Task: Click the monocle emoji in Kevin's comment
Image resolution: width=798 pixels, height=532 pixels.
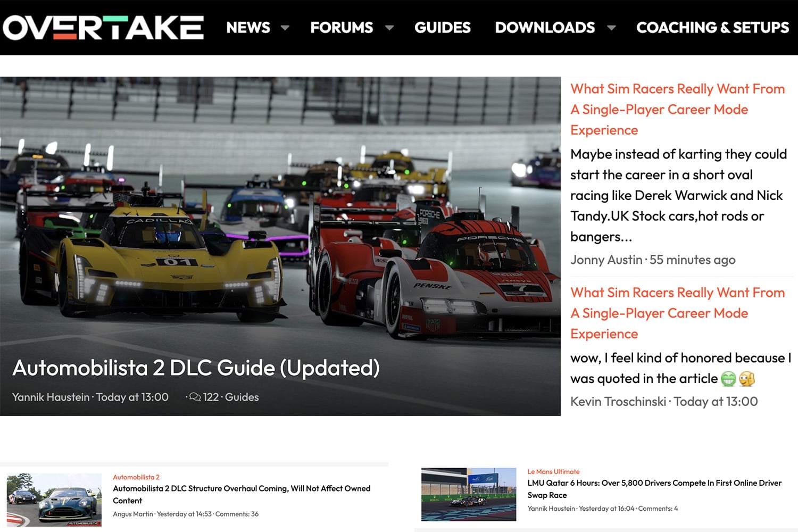Action: coord(747,379)
